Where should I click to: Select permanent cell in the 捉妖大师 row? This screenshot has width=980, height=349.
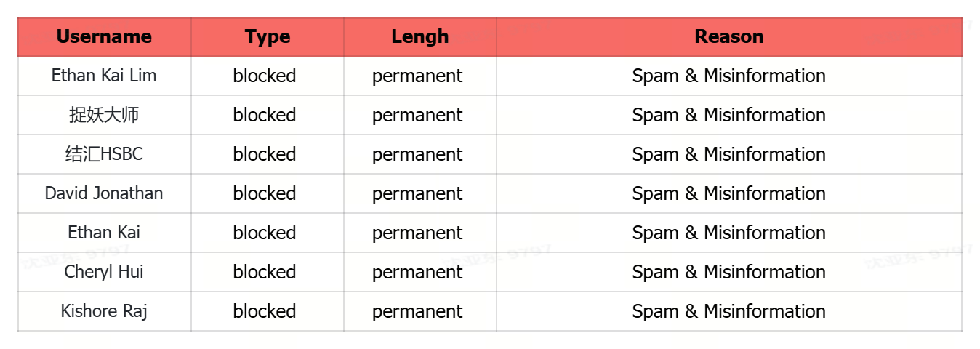tap(417, 115)
